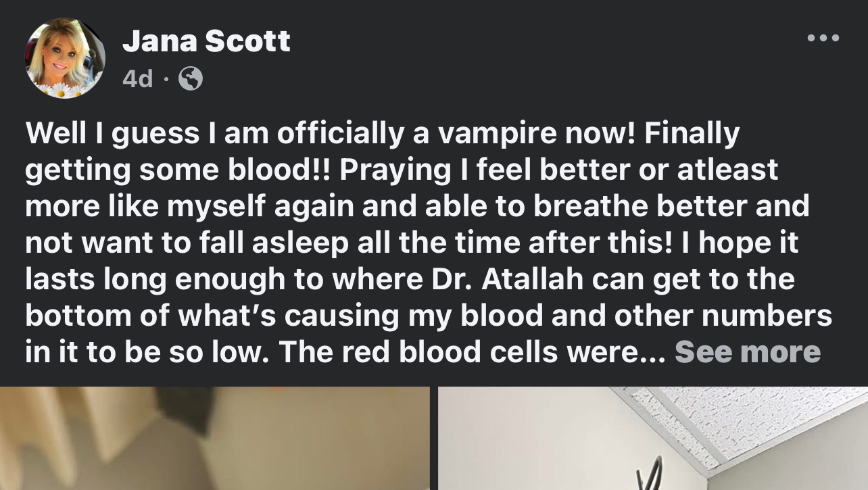
Task: Click the dot separator beside the timestamp
Action: pos(166,80)
